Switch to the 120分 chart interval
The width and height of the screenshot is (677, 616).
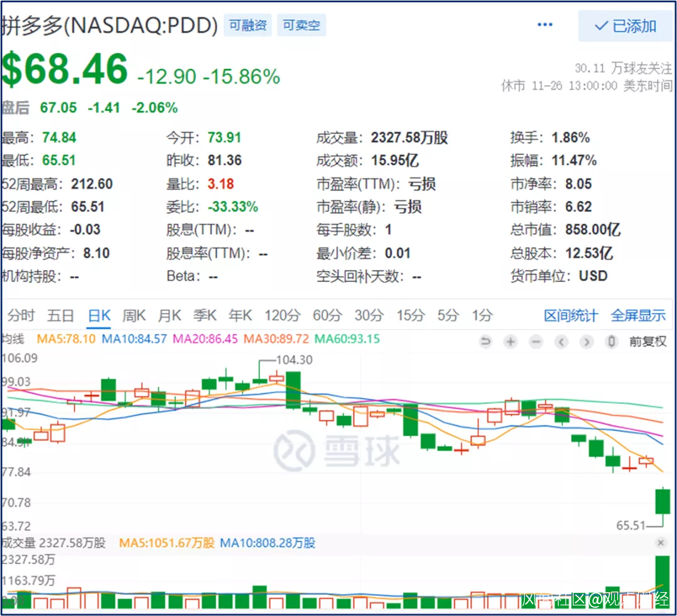282,316
